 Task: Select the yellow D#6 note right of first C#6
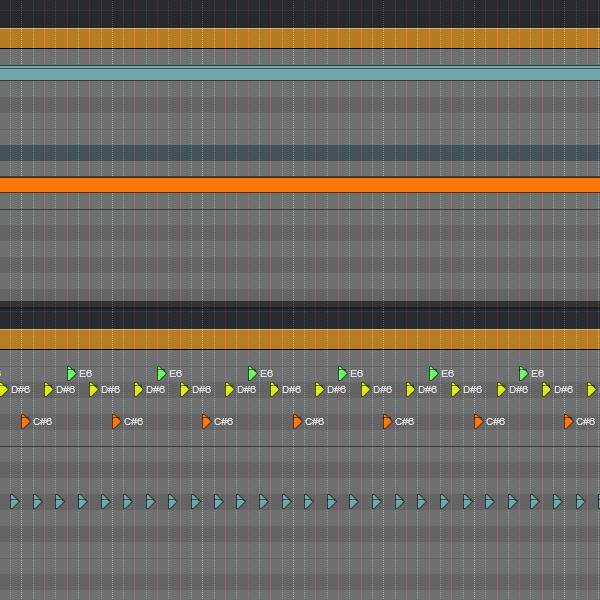pos(48,389)
